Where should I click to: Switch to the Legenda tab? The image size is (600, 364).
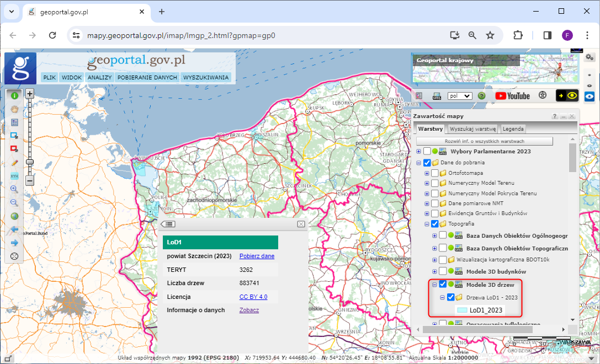tap(513, 129)
